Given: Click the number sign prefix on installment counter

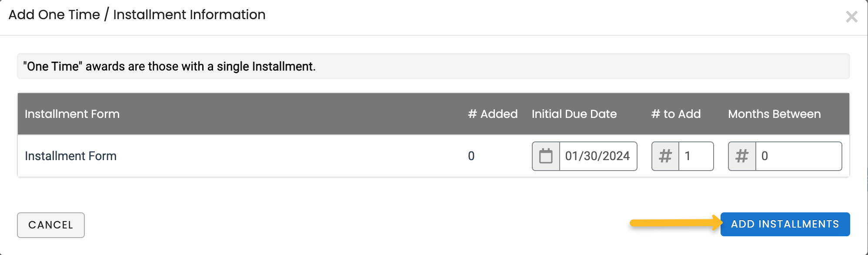Looking at the screenshot, I should coord(665,156).
